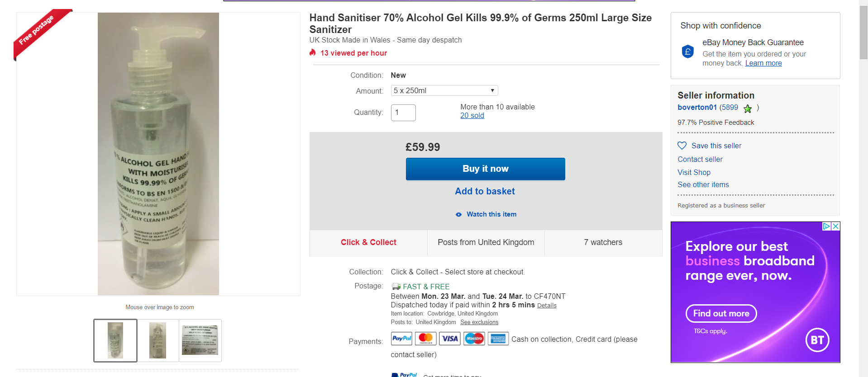
Task: Click the American Express payment icon
Action: (498, 338)
